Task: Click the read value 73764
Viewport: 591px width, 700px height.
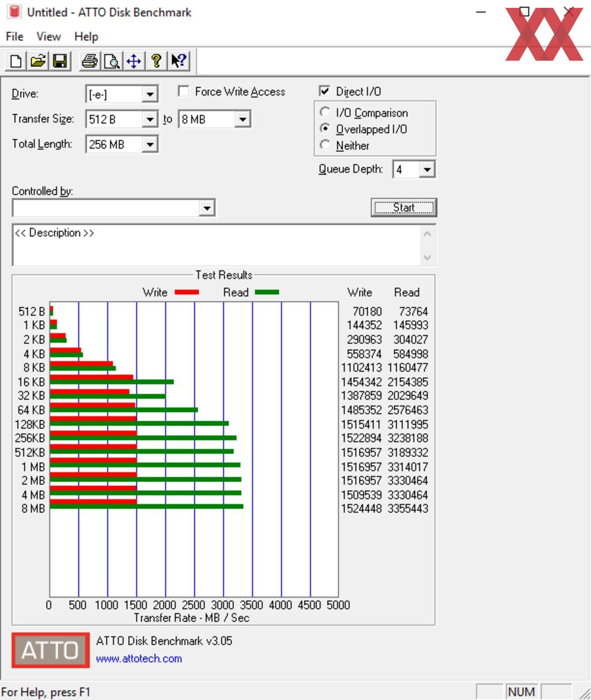Action: pos(413,312)
